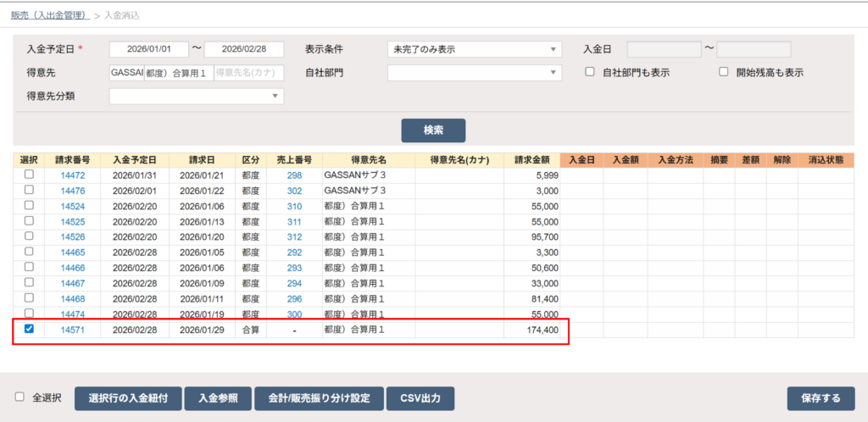
Task: Sort by 請求金額 column header
Action: (x=531, y=159)
